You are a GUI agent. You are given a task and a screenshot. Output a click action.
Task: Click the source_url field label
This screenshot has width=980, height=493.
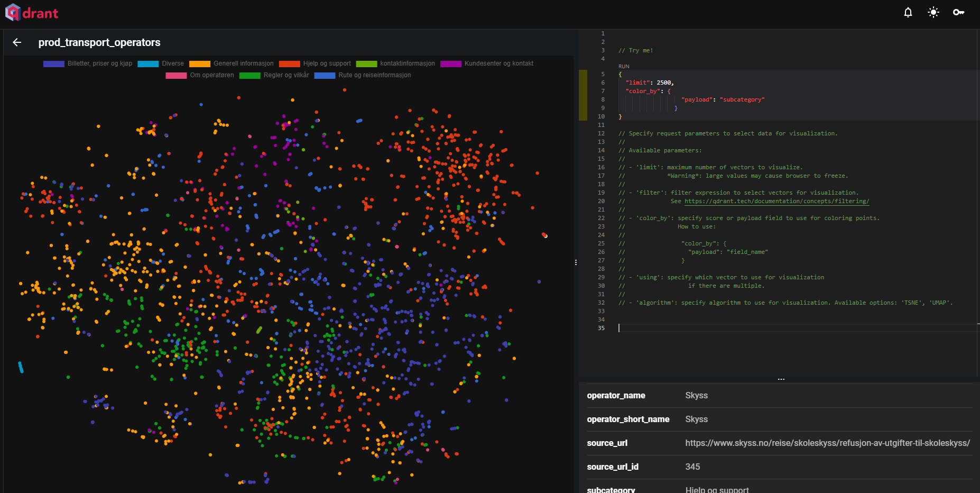tap(607, 443)
